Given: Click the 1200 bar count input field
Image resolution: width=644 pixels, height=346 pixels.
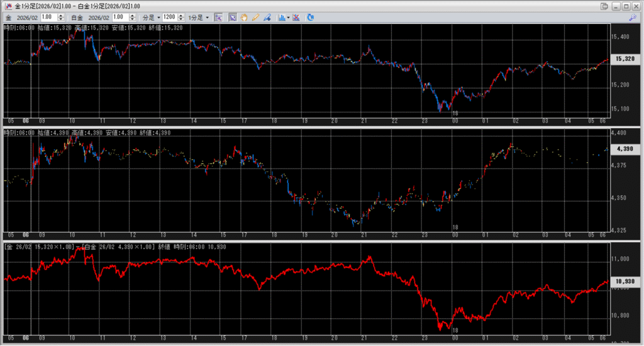Looking at the screenshot, I should click(x=170, y=17).
